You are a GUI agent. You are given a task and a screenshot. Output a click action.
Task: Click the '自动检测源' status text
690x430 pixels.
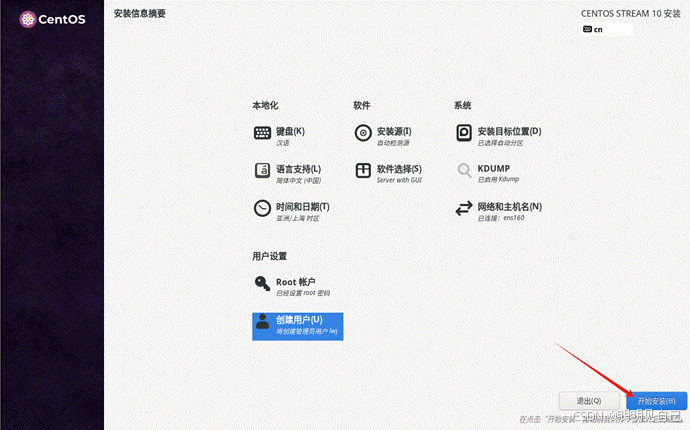coord(393,143)
